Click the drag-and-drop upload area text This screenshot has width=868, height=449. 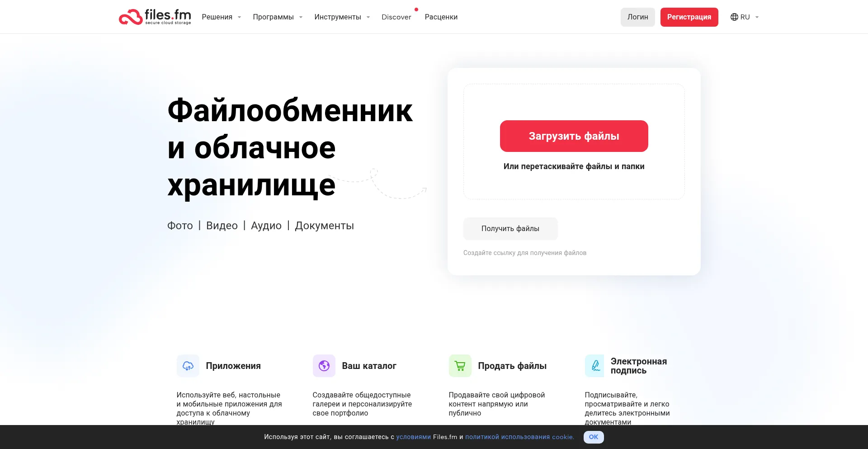[574, 166]
